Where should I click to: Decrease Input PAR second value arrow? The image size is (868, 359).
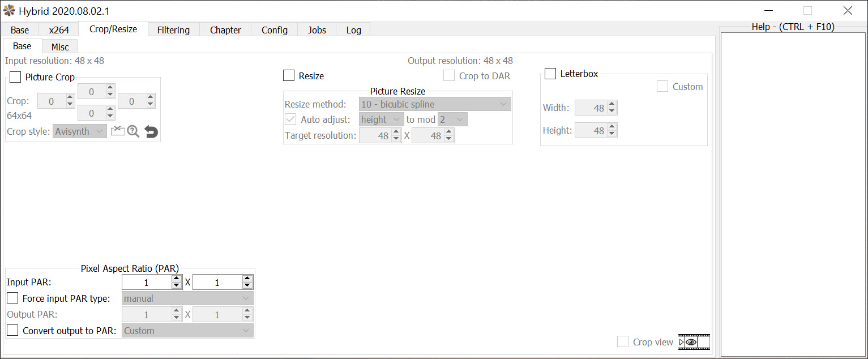[247, 285]
